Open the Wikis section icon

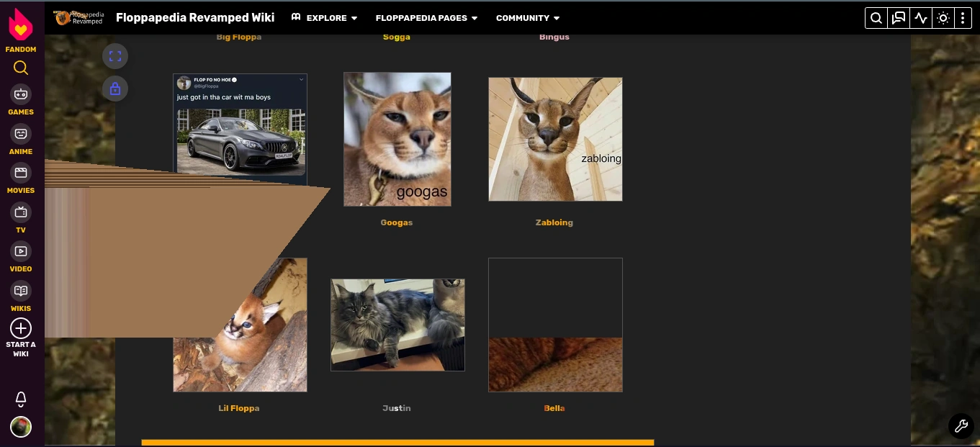(x=21, y=291)
